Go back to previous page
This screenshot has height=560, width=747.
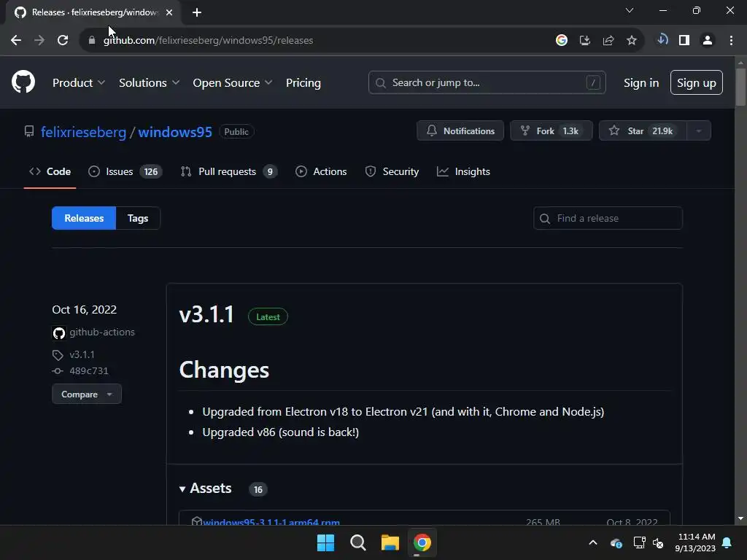16,41
